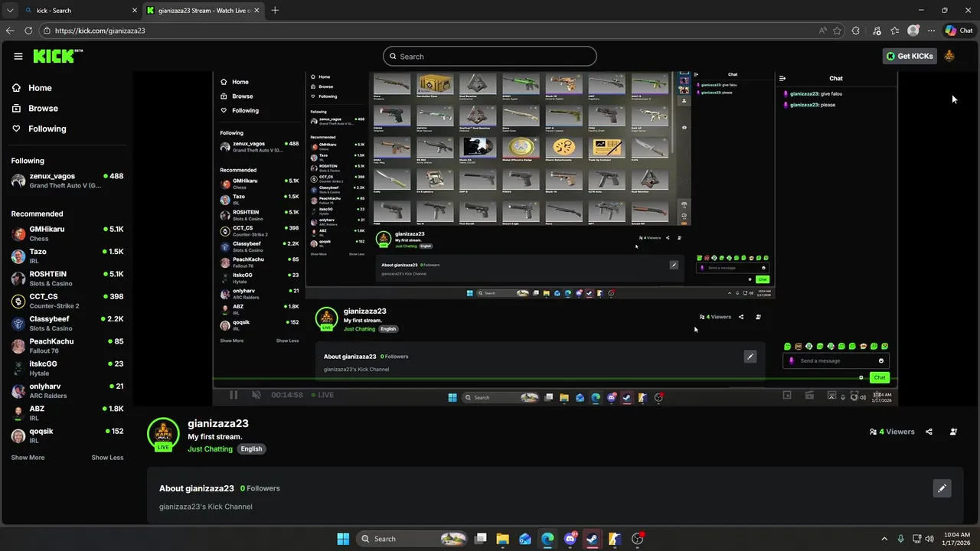The height and width of the screenshot is (551, 980).
Task: Open Browse in the Kick sidebar
Action: [35, 109]
